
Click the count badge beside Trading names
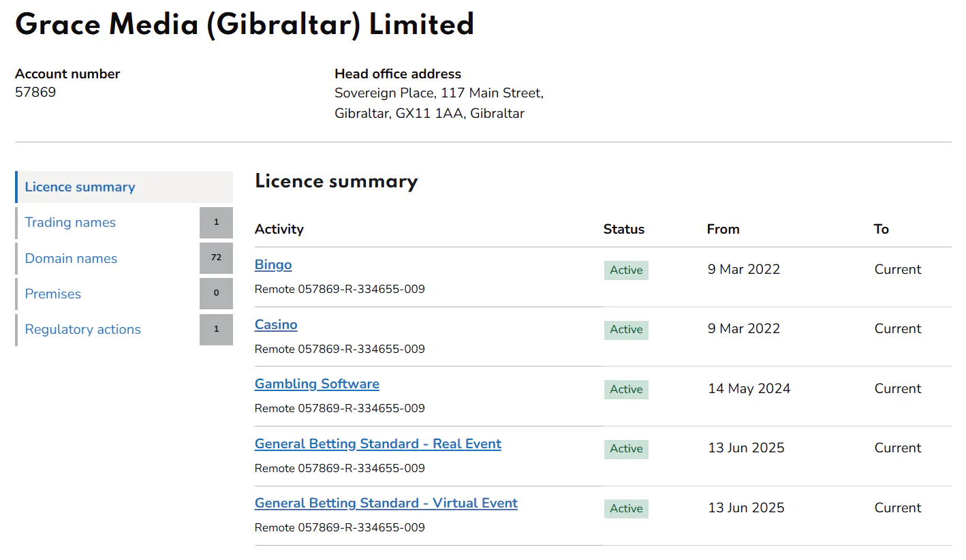[216, 223]
